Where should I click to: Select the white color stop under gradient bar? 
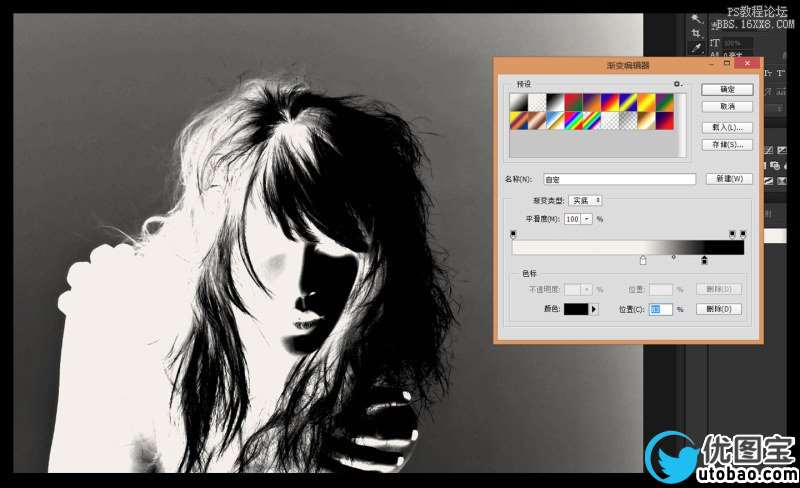tap(643, 260)
